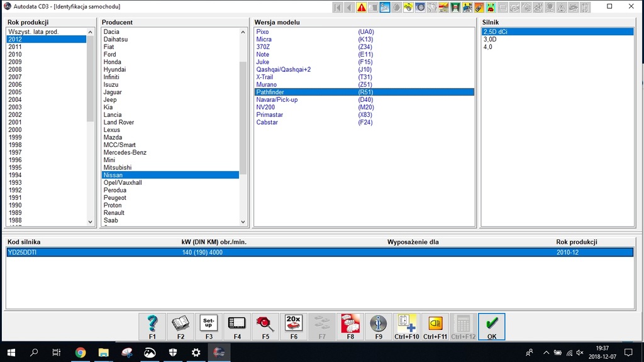The width and height of the screenshot is (644, 362).
Task: Click the Ctrl+F10 add document button
Action: coord(407,327)
